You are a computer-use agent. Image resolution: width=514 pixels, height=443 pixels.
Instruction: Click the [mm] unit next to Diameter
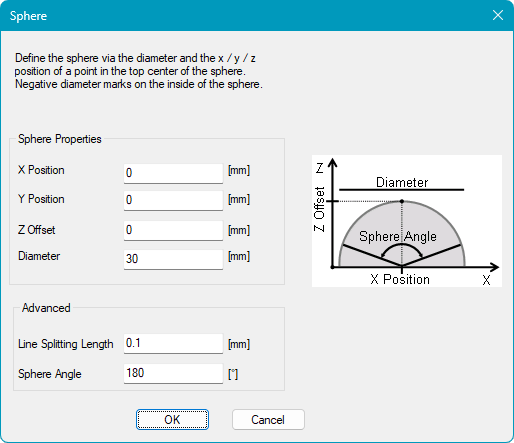point(239,256)
